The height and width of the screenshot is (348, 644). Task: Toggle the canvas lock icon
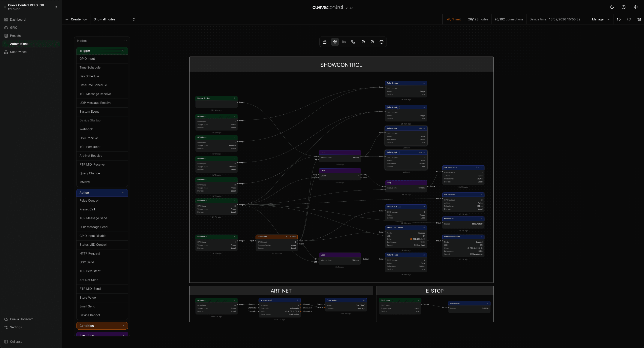pyautogui.click(x=325, y=42)
